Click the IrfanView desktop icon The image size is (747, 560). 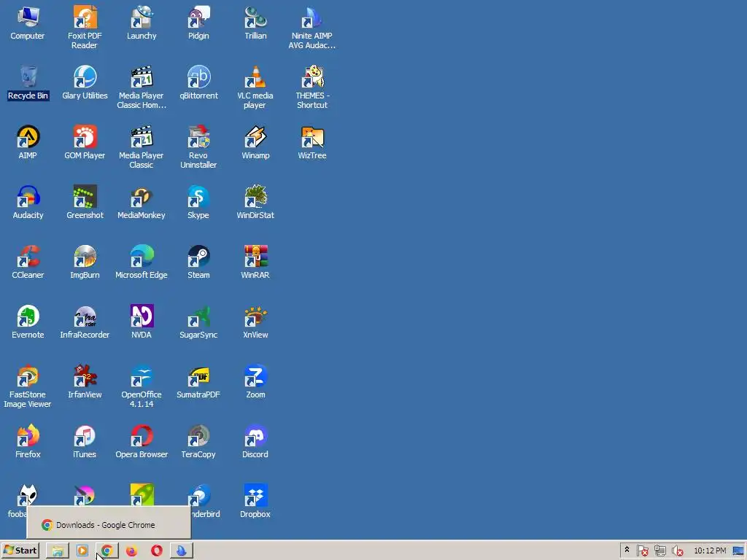(85, 382)
